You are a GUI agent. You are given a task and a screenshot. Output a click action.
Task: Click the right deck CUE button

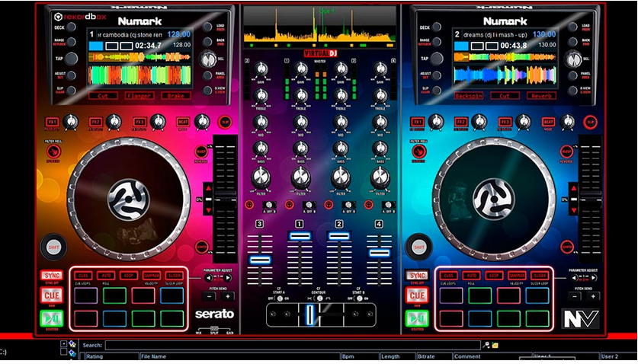pos(417,295)
